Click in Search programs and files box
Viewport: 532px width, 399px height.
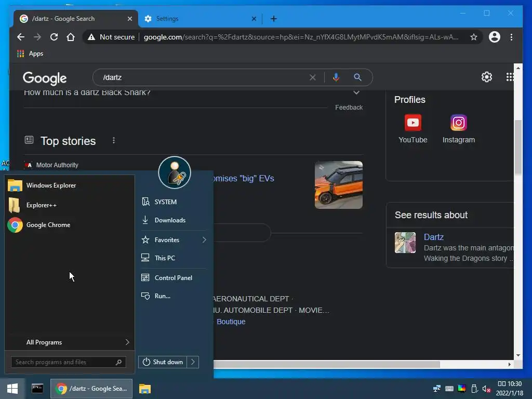(x=68, y=362)
